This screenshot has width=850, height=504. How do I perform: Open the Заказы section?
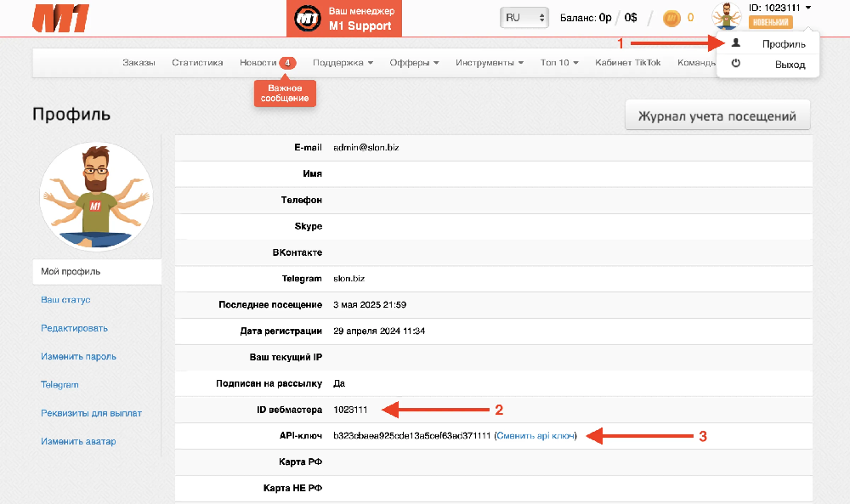139,63
